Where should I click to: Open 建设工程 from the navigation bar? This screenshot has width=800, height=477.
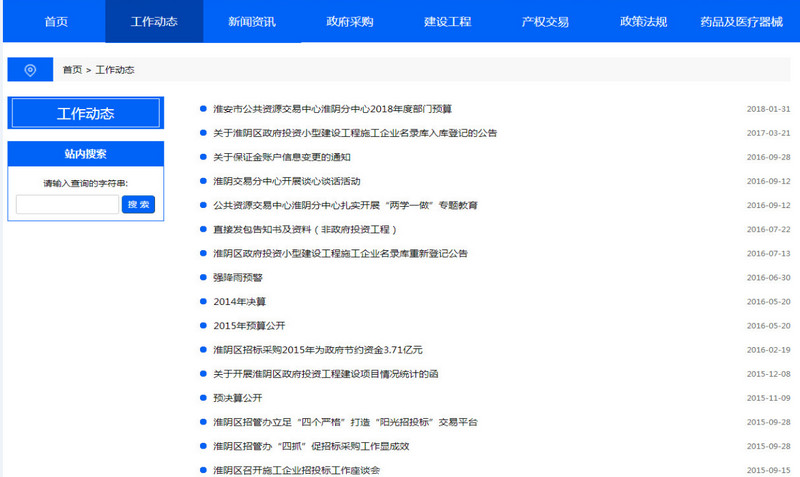447,21
